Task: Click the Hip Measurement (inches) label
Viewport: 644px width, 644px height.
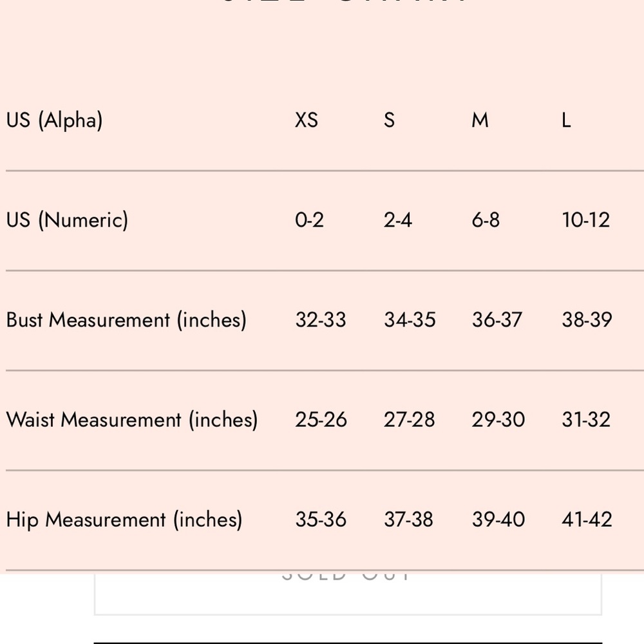Action: coord(124,520)
